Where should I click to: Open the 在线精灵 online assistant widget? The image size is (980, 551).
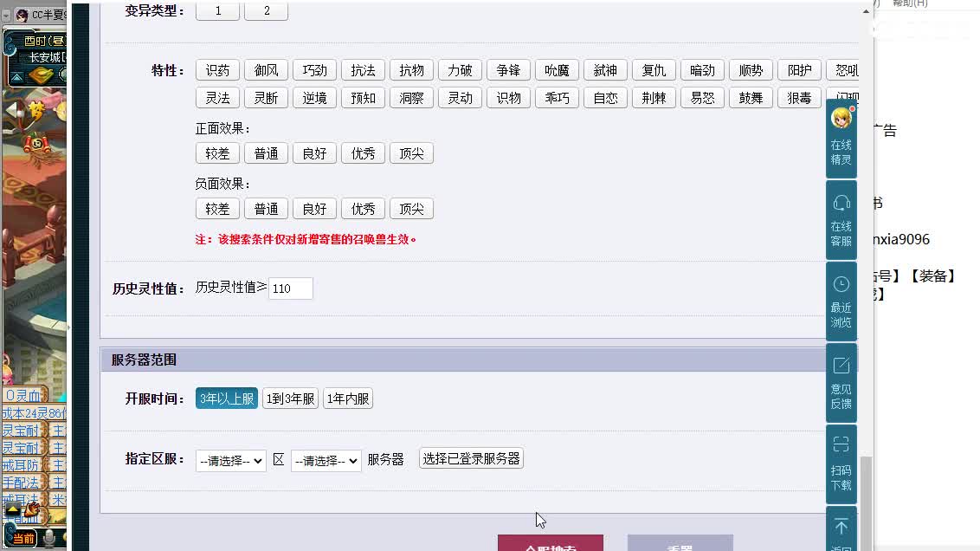(x=841, y=139)
